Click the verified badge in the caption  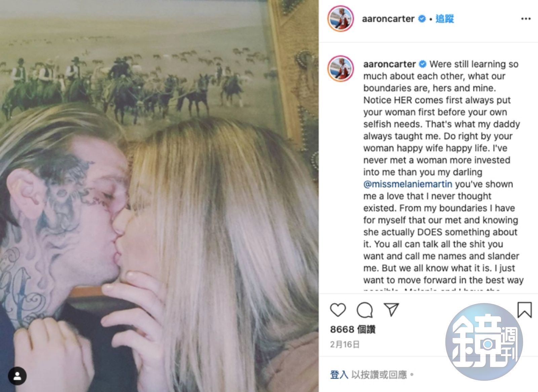click(x=423, y=64)
